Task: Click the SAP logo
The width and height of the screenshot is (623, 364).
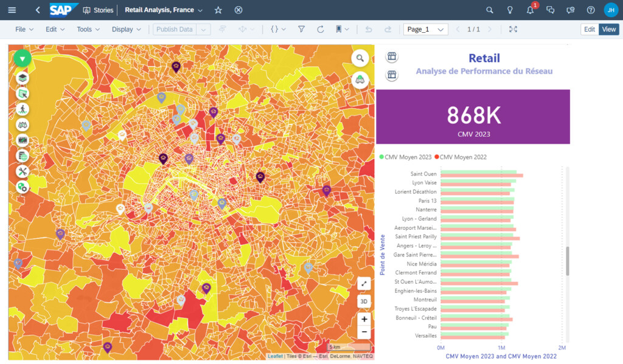Action: [63, 10]
